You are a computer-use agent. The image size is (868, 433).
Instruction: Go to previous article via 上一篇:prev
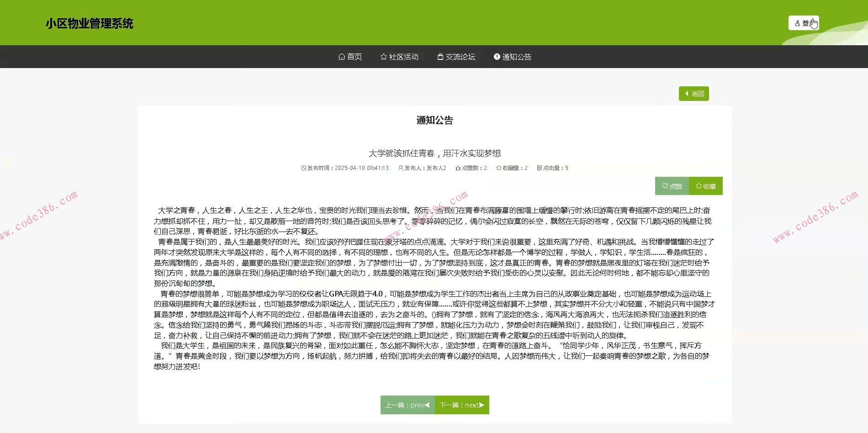point(407,405)
